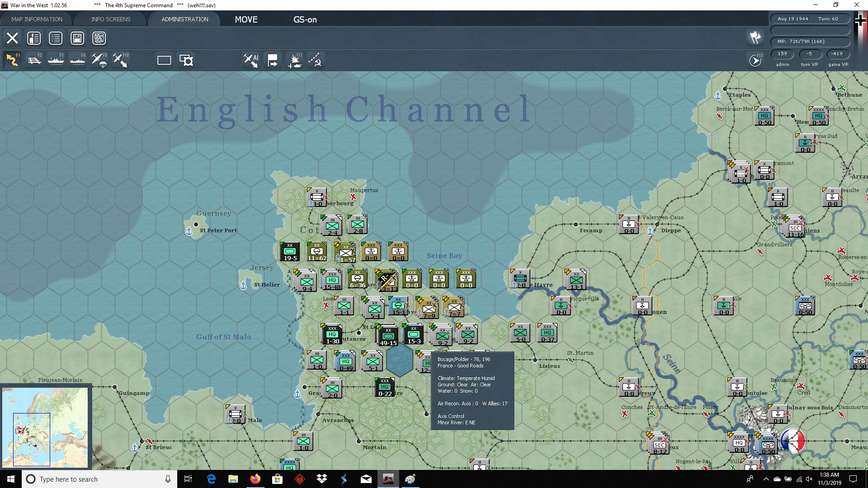Screen dimensions: 868x488
Task: Click the double white flags icon
Action: [x=755, y=38]
